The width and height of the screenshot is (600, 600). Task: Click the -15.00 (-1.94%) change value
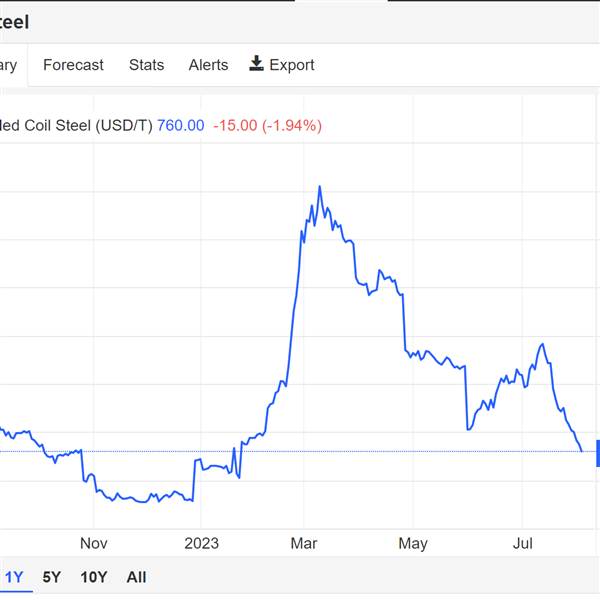pos(267,126)
